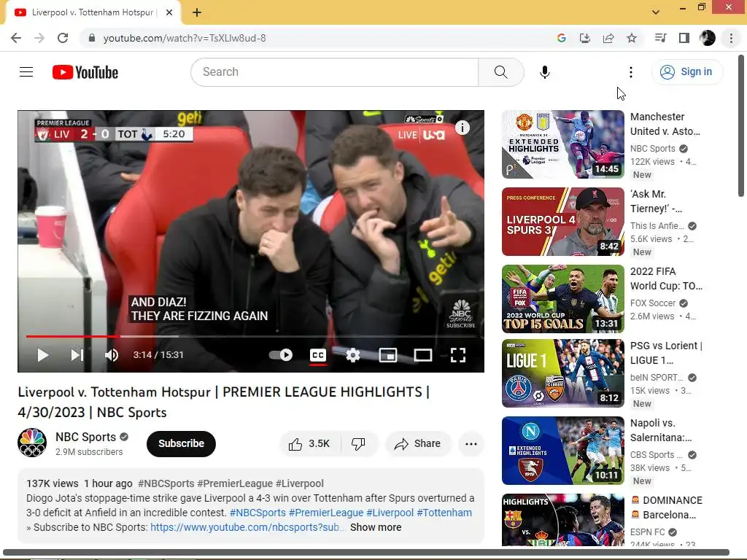Image resolution: width=747 pixels, height=560 pixels.
Task: Open the player settings gear
Action: tap(353, 355)
